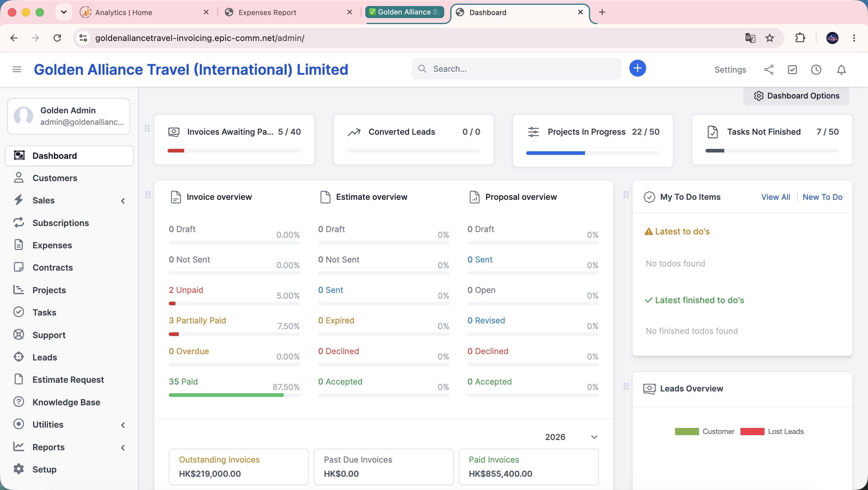This screenshot has height=490, width=868.
Task: Open the notifications bell
Action: [x=841, y=70]
